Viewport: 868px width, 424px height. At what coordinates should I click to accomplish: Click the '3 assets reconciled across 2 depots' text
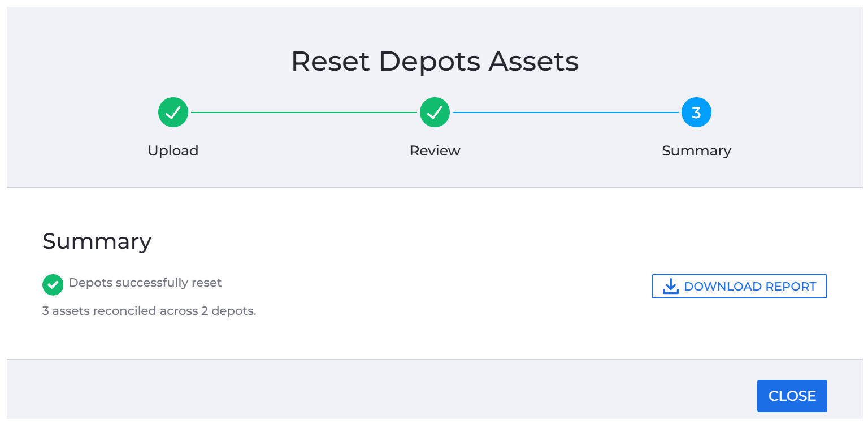(x=149, y=311)
